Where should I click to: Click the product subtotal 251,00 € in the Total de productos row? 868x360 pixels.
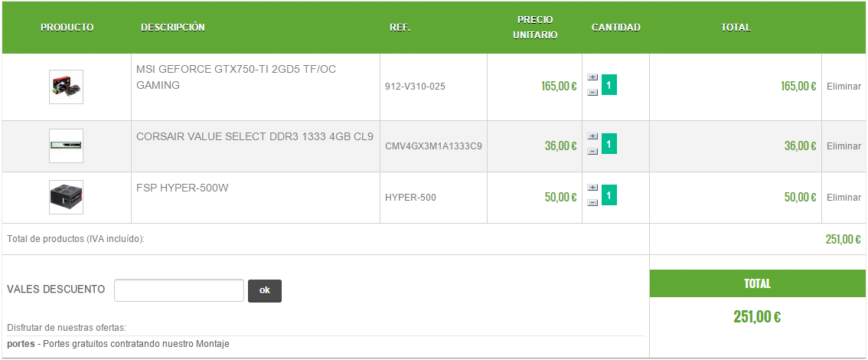(843, 239)
